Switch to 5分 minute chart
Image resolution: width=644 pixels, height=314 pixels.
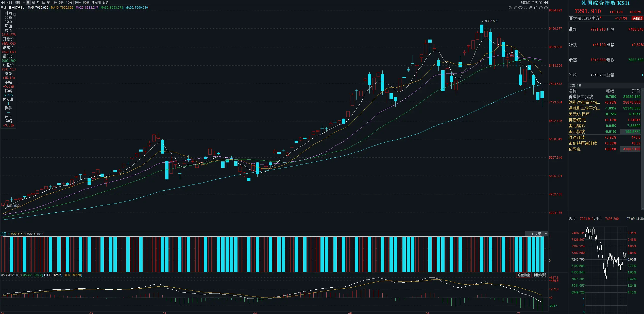61,3
